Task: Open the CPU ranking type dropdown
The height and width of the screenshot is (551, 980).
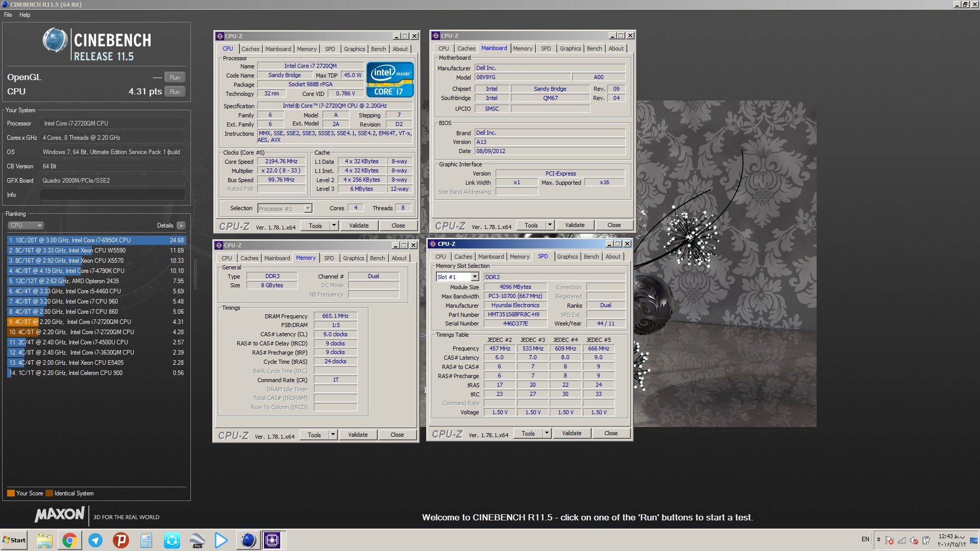Action: click(x=26, y=226)
